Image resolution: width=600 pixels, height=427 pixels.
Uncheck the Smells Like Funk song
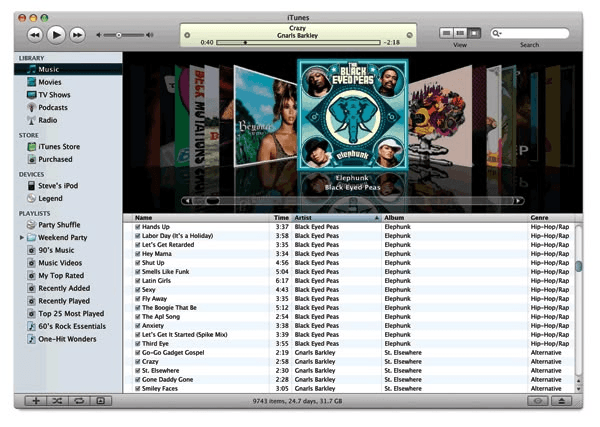[x=137, y=272]
